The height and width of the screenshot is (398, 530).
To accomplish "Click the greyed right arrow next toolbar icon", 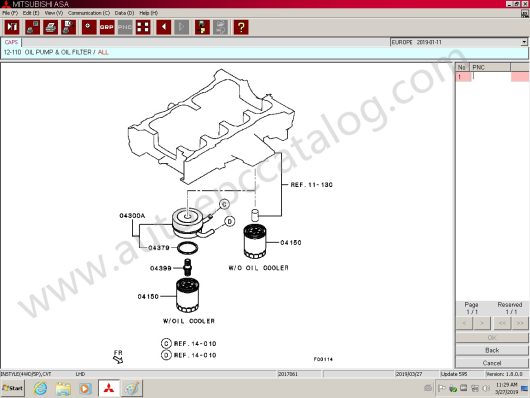I will tap(182, 27).
